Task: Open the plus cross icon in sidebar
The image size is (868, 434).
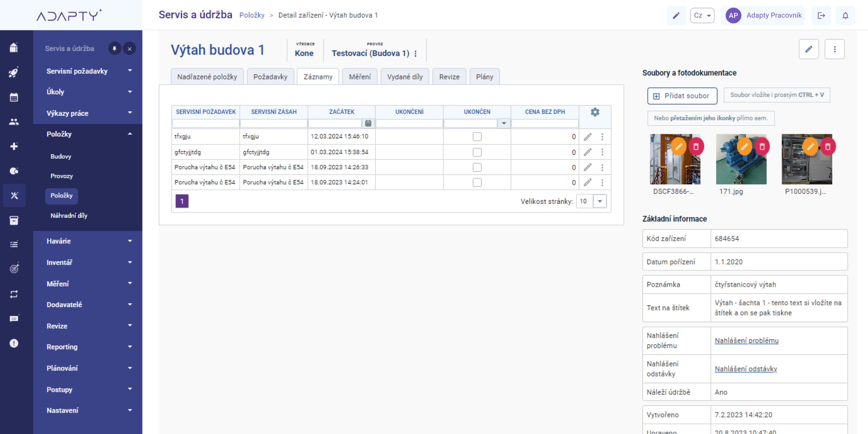Action: pos(14,146)
